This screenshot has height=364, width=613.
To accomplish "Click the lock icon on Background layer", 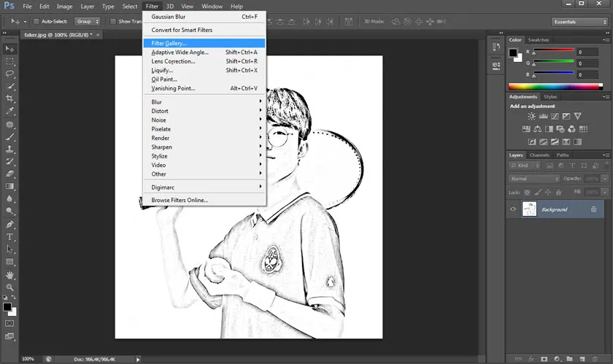I will [x=593, y=209].
